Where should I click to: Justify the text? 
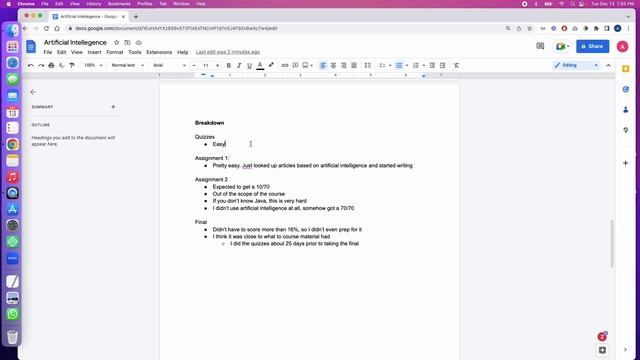pos(354,65)
